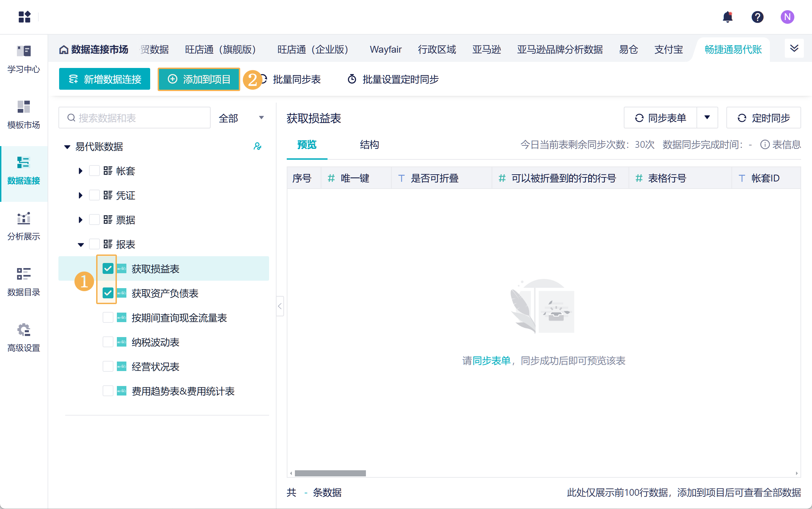This screenshot has height=509, width=812.
Task: Switch to the 结构 tab
Action: [x=369, y=145]
